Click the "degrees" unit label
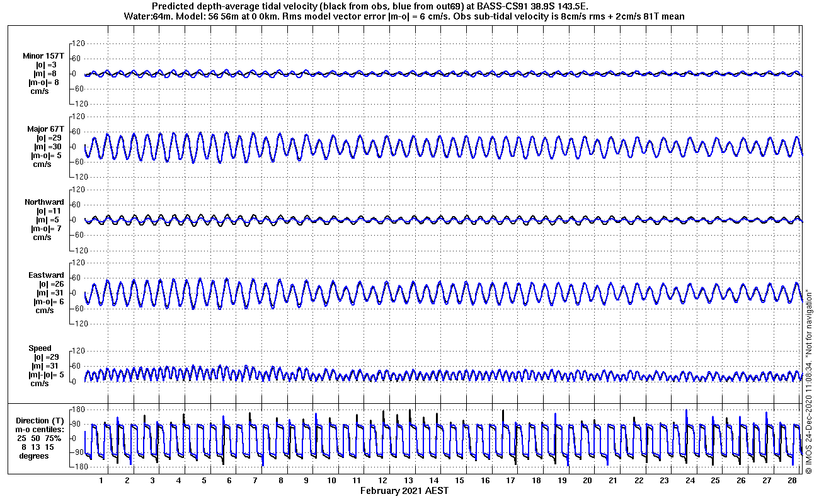Screen dimensions: 819x504 [33, 455]
